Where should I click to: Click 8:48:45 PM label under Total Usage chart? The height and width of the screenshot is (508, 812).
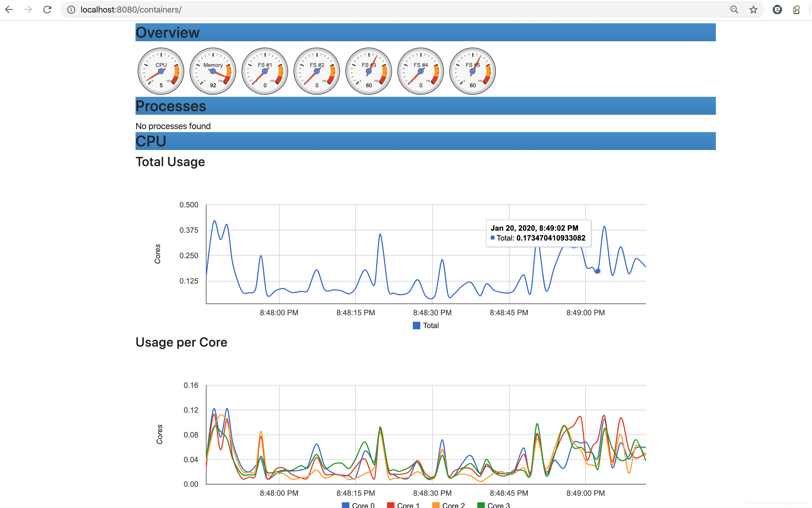click(509, 313)
